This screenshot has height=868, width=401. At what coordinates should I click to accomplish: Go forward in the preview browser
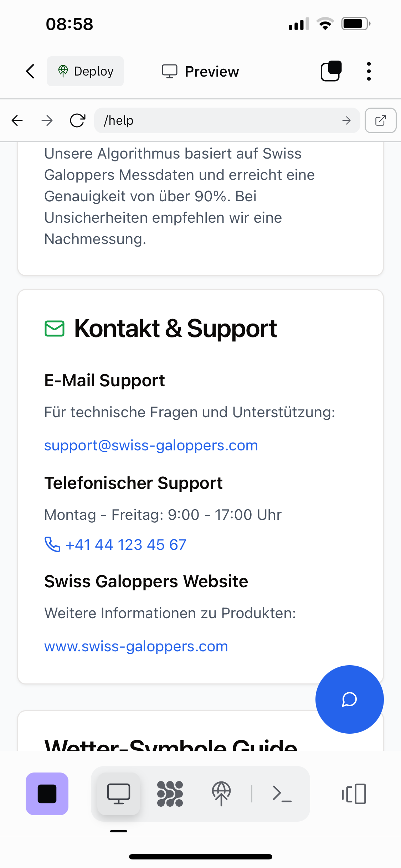tap(47, 120)
